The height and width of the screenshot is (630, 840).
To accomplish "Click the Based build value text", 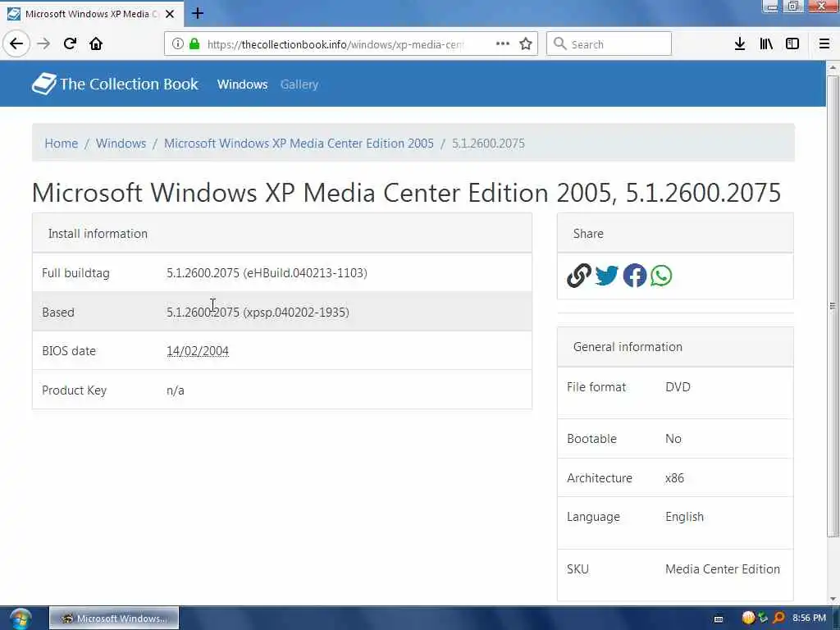I will coord(258,313).
